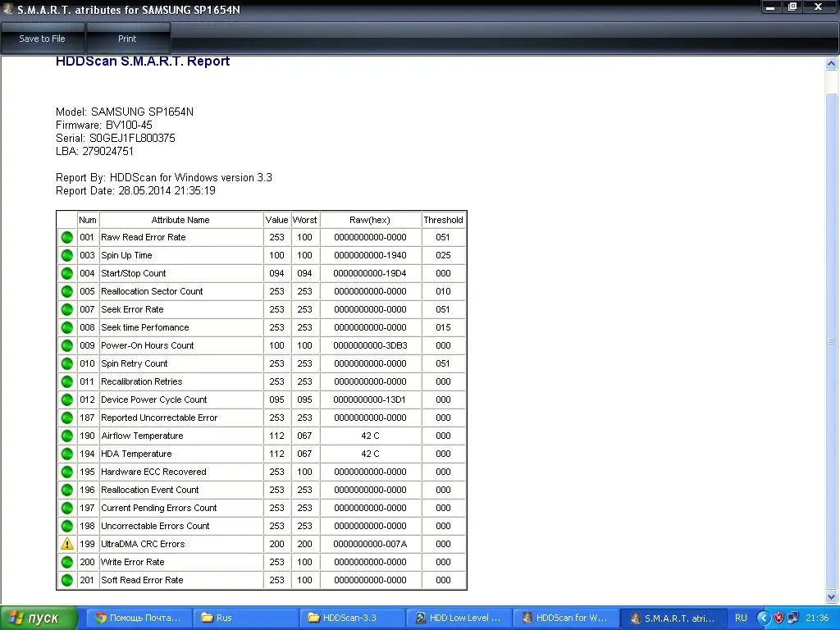Switch to the Rus folder taskbar item
This screenshot has height=630, width=840.
[x=244, y=618]
